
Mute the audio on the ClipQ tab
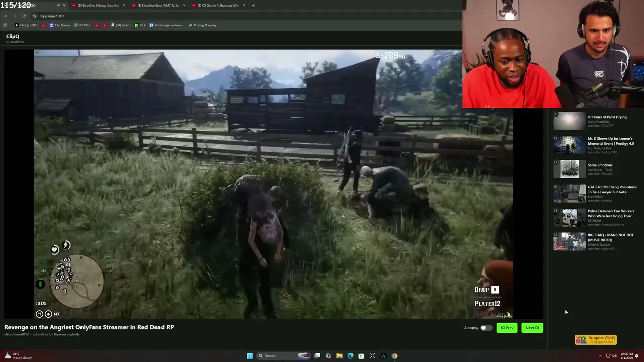coord(58,5)
